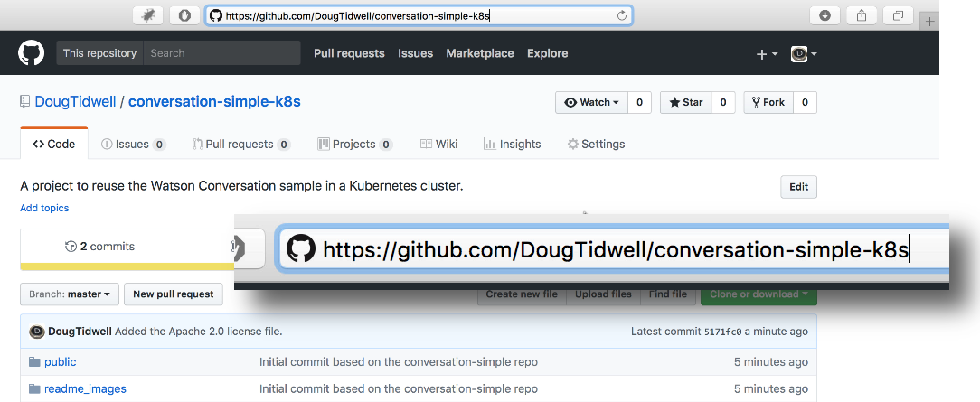Click This repository search scope label
The width and height of the screenshot is (980, 402).
coord(100,53)
